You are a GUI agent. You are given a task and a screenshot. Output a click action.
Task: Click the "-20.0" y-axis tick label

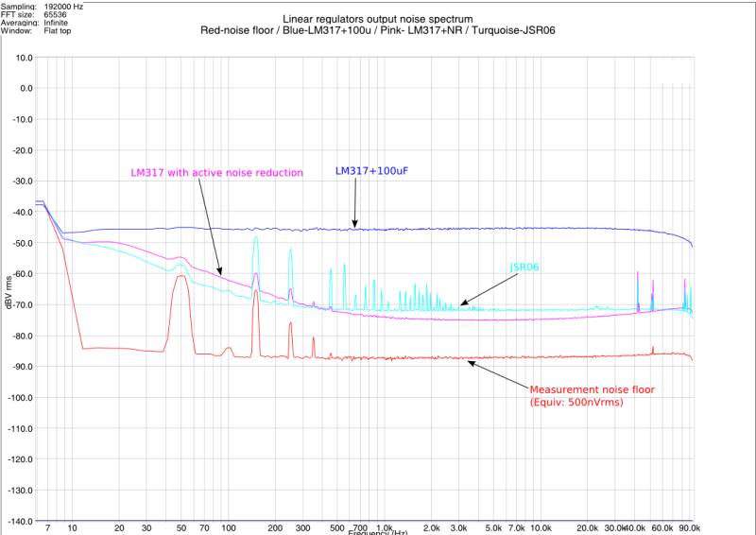[x=23, y=150]
